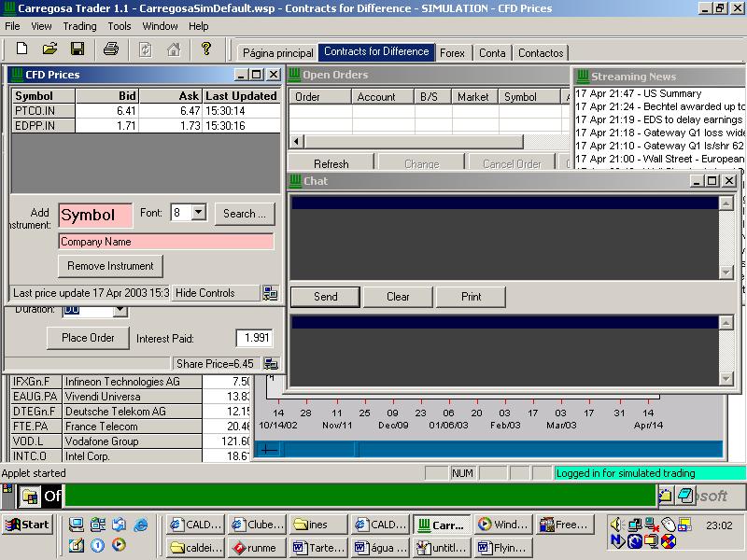
Task: Click the Symbol input field
Action: pyautogui.click(x=95, y=216)
